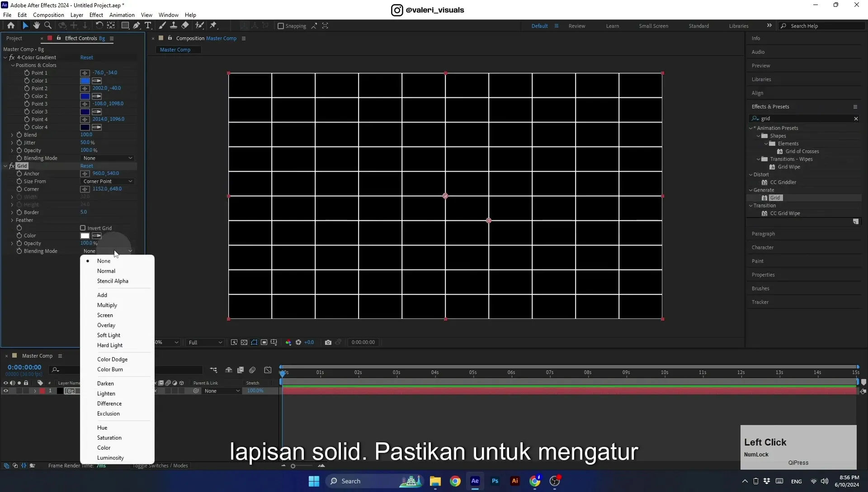Select the Hand tool
Screen dimensions: 868x492
[37, 26]
